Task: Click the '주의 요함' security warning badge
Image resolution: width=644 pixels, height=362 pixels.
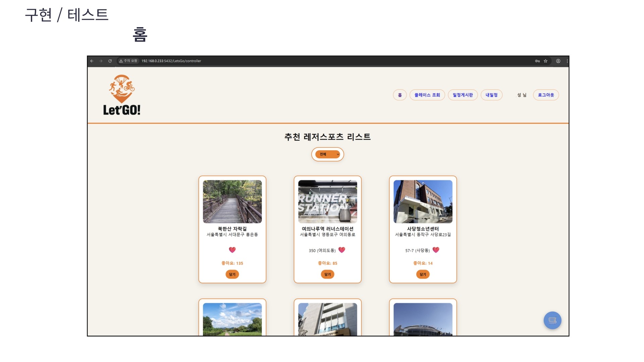Action: tap(128, 61)
